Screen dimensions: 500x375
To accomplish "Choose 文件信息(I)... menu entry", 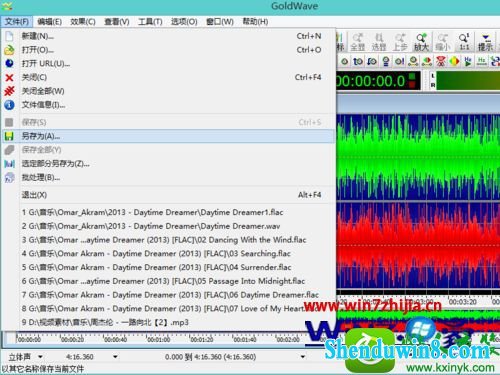I will point(168,105).
